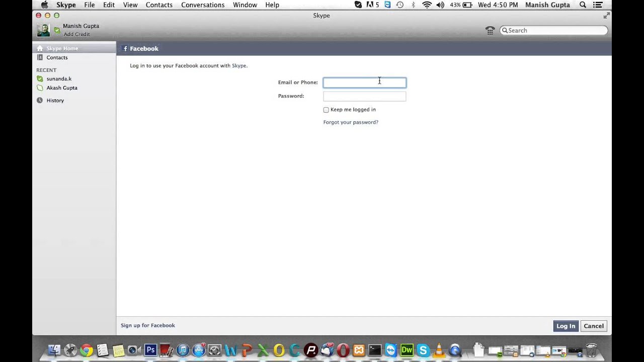Image resolution: width=644 pixels, height=362 pixels.
Task: Open the Stickies note icon in the dock
Action: (119, 350)
